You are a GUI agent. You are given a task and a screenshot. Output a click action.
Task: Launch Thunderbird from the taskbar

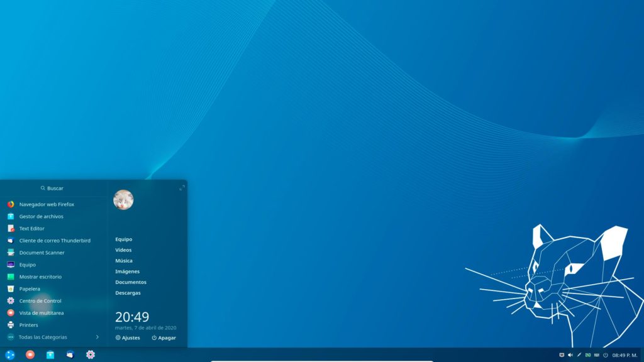coord(70,354)
